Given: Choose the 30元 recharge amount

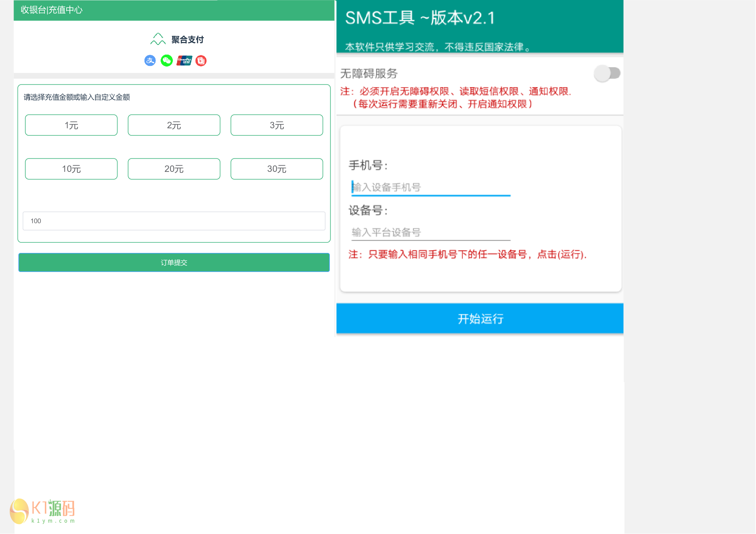Looking at the screenshot, I should click(x=277, y=169).
